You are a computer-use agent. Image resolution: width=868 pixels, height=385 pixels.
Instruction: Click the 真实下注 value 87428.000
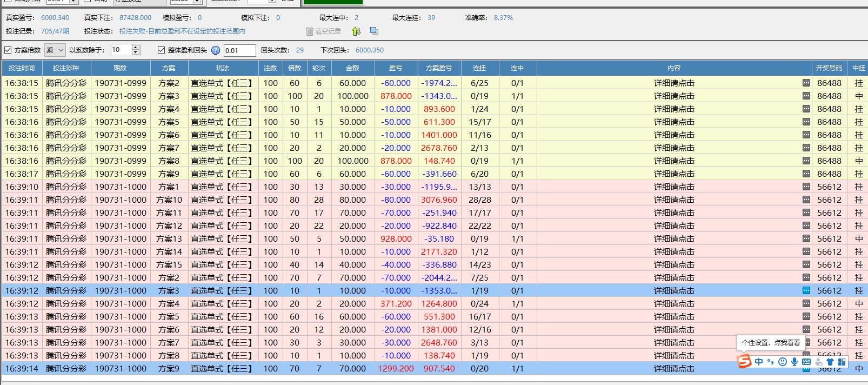click(x=135, y=18)
